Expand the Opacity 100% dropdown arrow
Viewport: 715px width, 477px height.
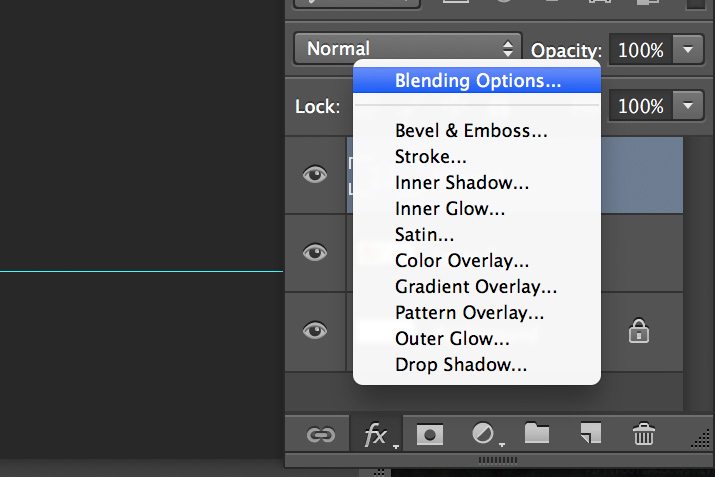(688, 49)
